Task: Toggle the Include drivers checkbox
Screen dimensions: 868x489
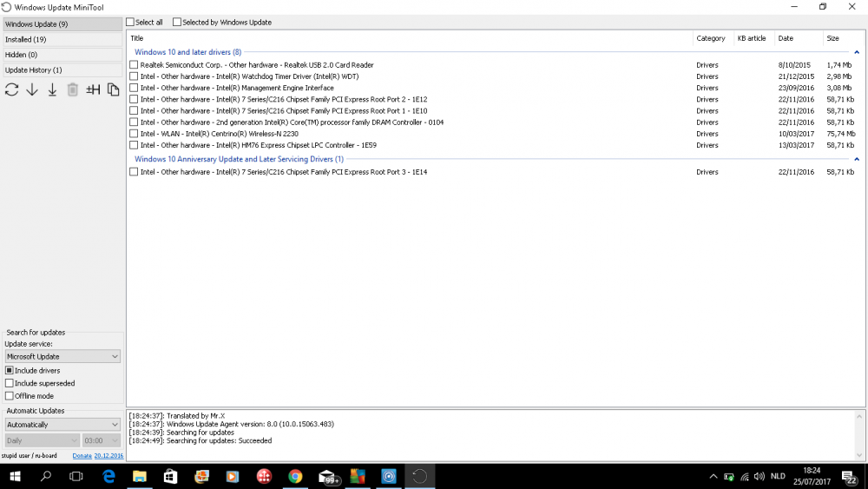Action: point(10,371)
